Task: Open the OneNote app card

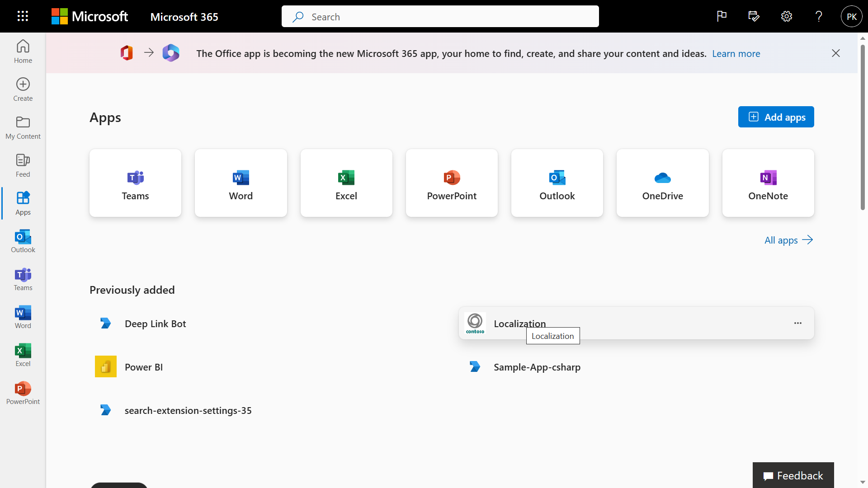Action: pos(768,183)
